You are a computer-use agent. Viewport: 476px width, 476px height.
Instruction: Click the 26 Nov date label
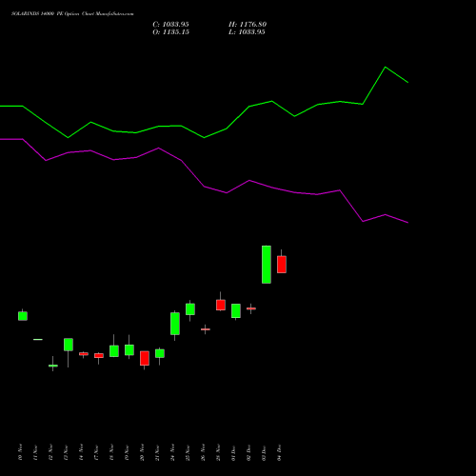pyautogui.click(x=203, y=452)
